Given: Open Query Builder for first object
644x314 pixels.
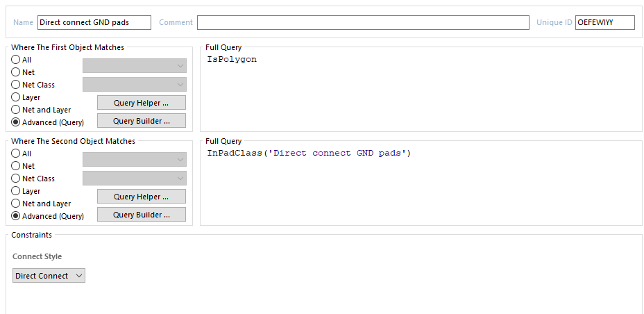Looking at the screenshot, I should [x=142, y=121].
